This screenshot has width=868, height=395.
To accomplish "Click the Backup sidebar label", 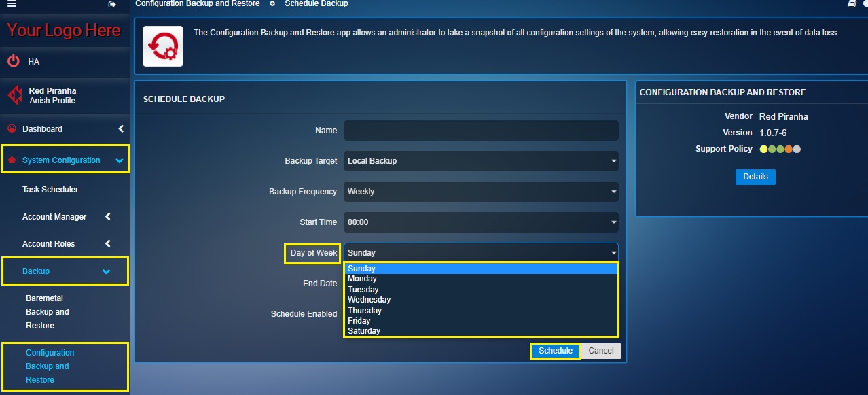I will 36,271.
